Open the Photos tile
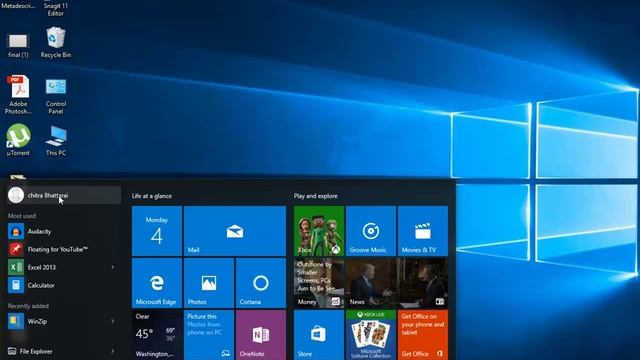Screen dimensions: 640x360 [x=209, y=283]
